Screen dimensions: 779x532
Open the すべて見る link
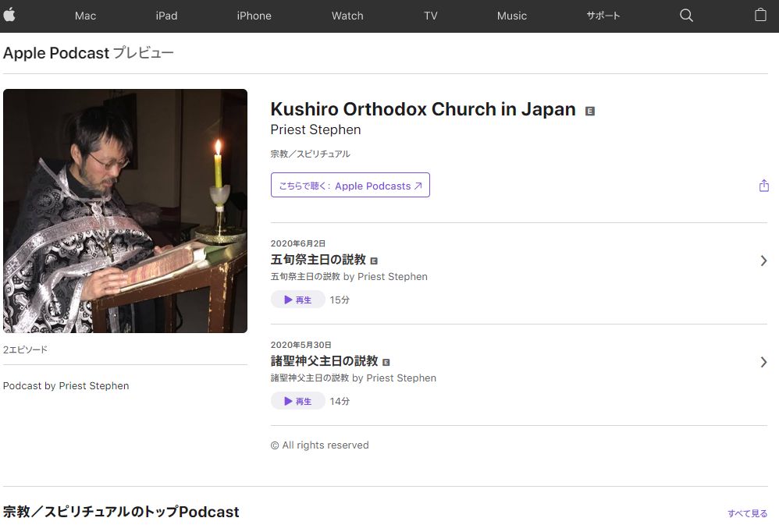(x=747, y=513)
